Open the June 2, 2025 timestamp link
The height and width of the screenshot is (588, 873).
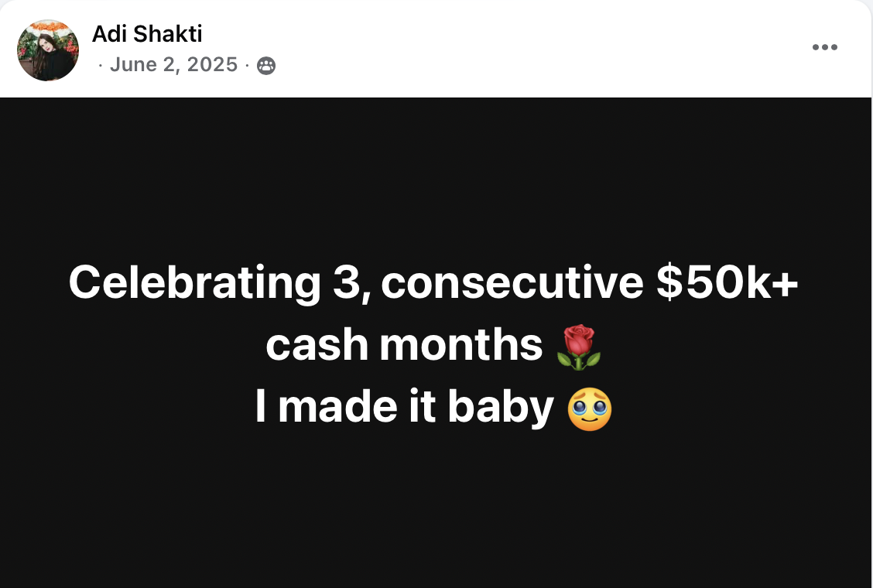click(x=173, y=64)
